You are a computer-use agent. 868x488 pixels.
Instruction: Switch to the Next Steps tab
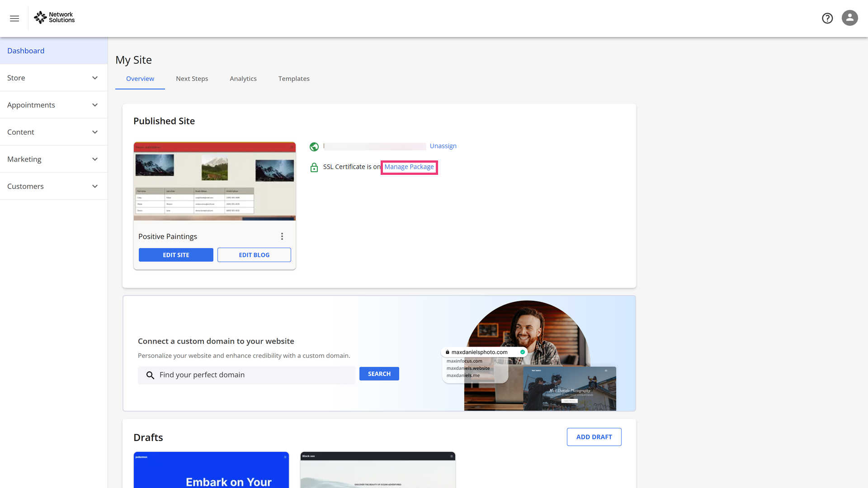click(192, 79)
